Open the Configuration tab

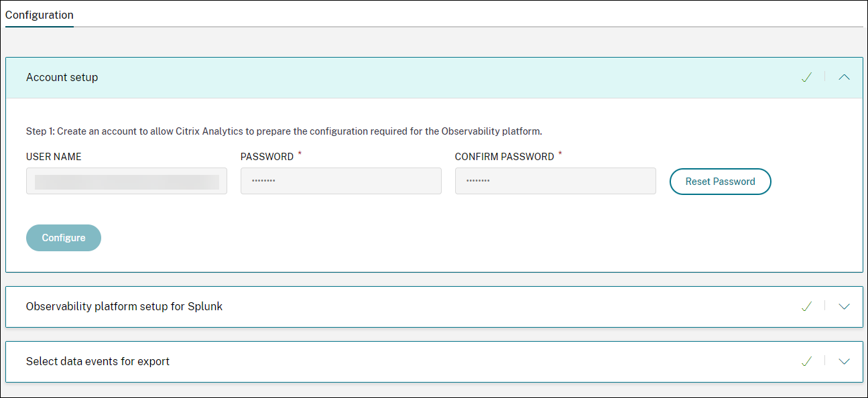pyautogui.click(x=40, y=15)
